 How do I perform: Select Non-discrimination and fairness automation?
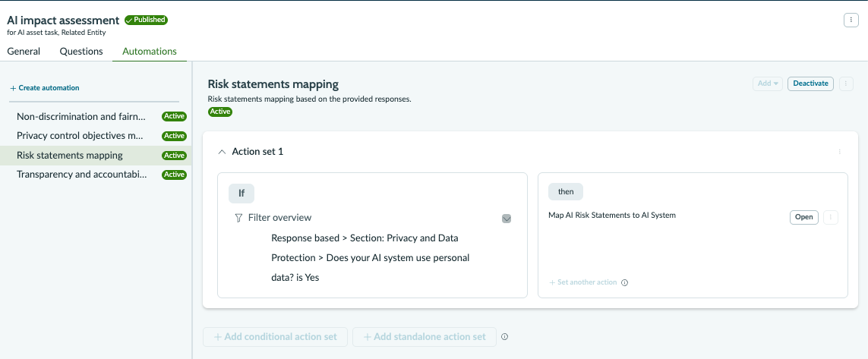coord(96,117)
